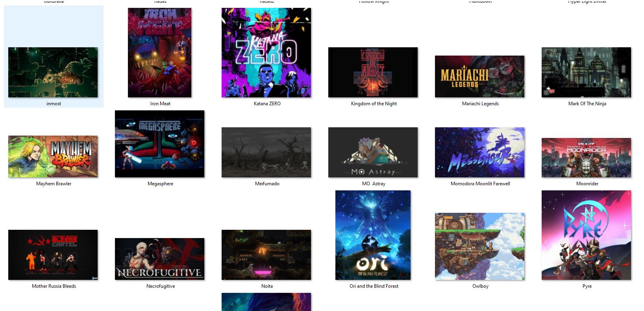Select the Kingdom of the Night thumbnail
The width and height of the screenshot is (644, 311).
(373, 72)
